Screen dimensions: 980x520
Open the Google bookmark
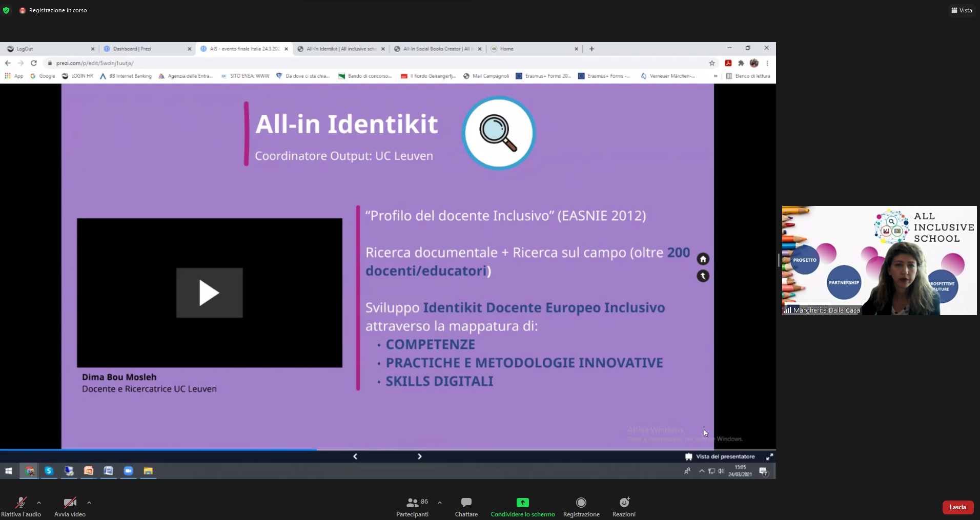tap(43, 76)
